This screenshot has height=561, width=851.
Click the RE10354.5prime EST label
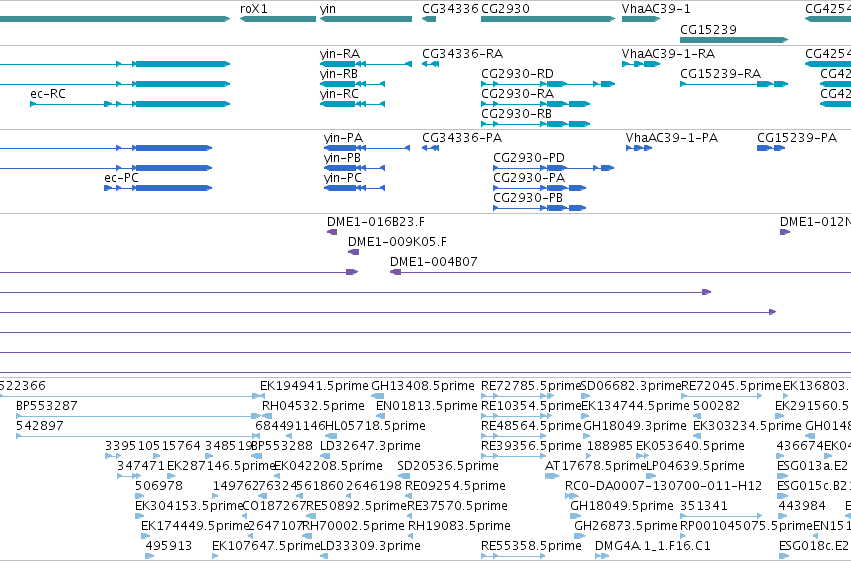pos(531,406)
